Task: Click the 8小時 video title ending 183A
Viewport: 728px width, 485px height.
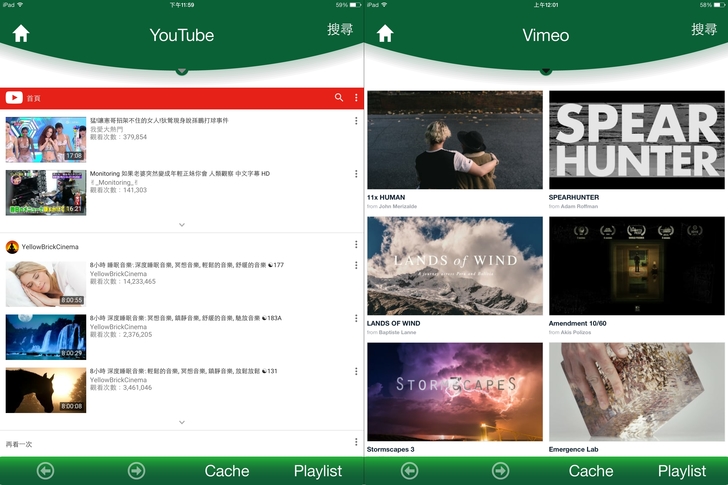Action: pos(186,318)
